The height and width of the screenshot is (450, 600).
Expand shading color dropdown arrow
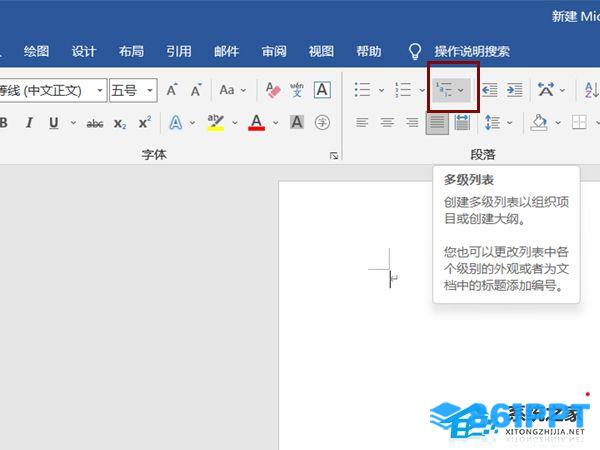558,123
